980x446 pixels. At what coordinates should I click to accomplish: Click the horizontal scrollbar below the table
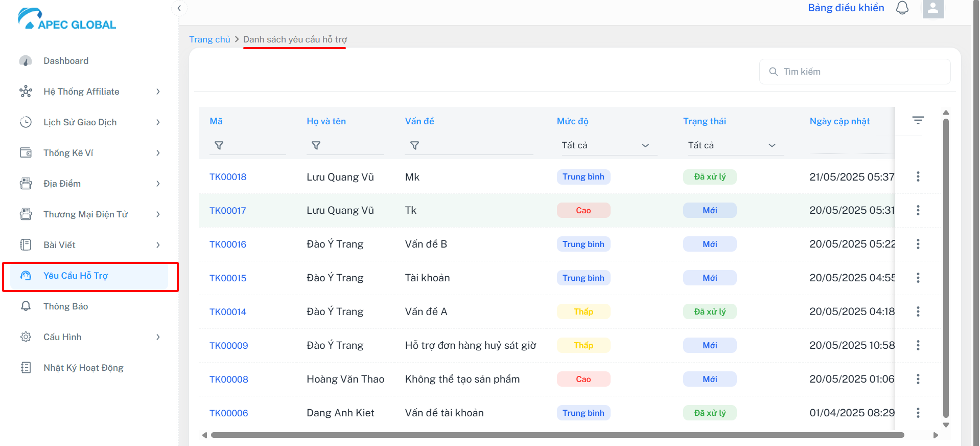click(x=557, y=435)
